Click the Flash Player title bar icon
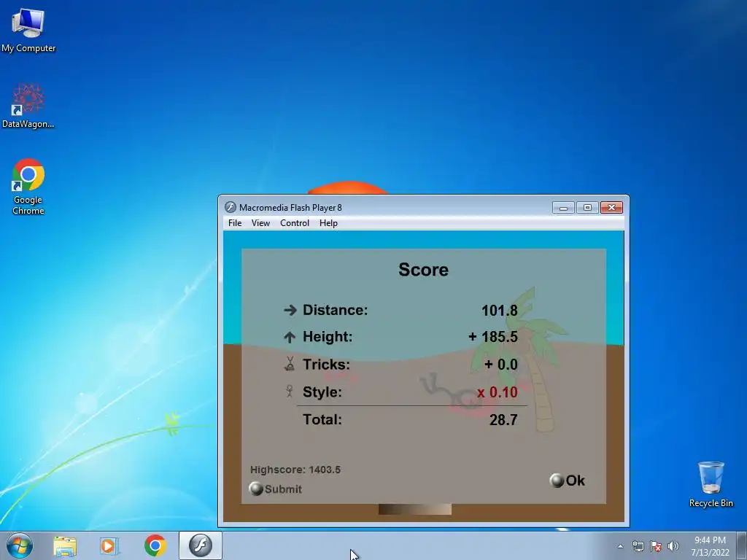 point(231,207)
